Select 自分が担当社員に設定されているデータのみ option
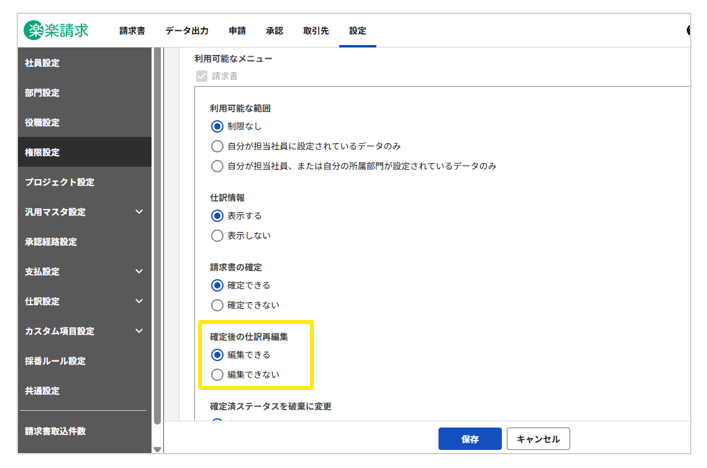 (217, 146)
